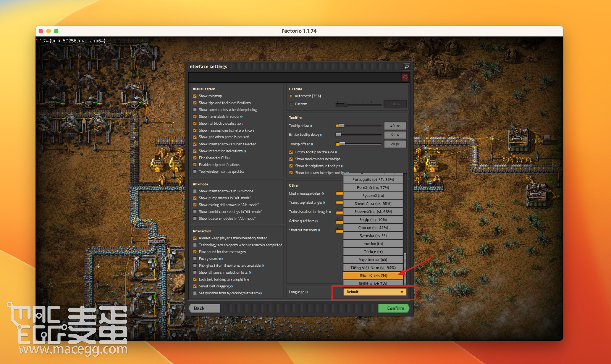This screenshot has width=611, height=364.
Task: Toggle Enable recipe notifications checkbox
Action: point(195,165)
